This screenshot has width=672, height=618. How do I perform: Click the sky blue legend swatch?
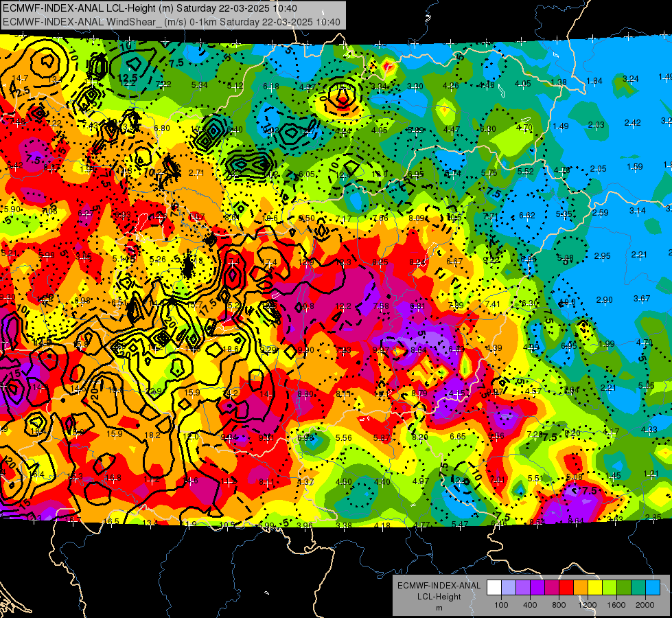653,588
